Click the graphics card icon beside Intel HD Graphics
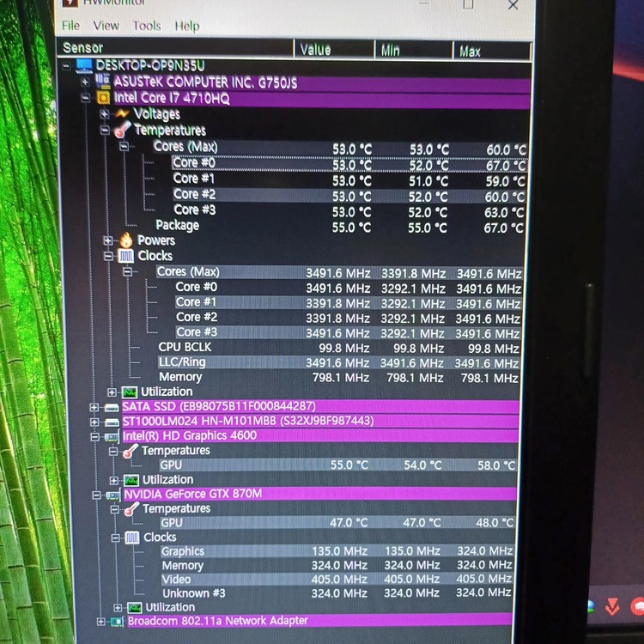 pos(112,436)
